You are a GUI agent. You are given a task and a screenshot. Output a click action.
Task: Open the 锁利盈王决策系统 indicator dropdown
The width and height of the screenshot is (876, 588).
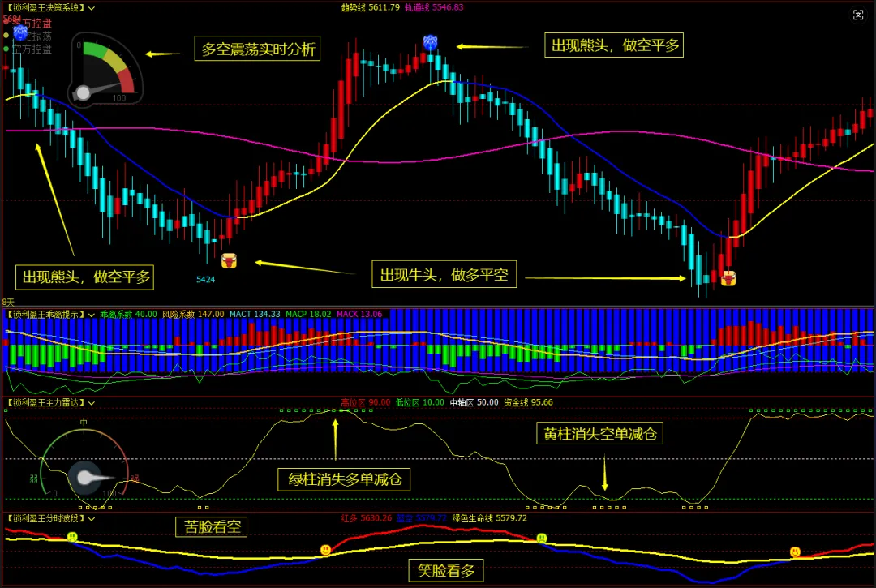coord(92,8)
